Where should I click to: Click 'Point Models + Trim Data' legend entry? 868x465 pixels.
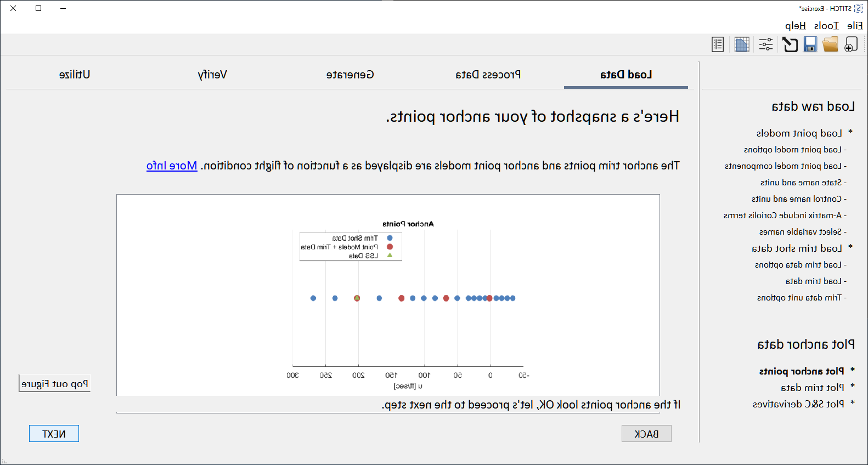click(340, 247)
